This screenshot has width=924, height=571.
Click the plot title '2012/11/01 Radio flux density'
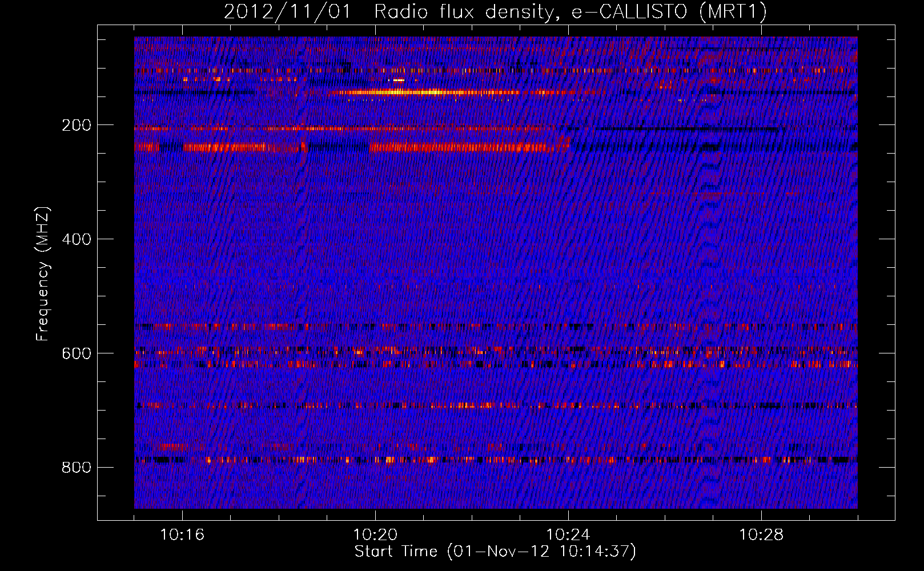(495, 11)
